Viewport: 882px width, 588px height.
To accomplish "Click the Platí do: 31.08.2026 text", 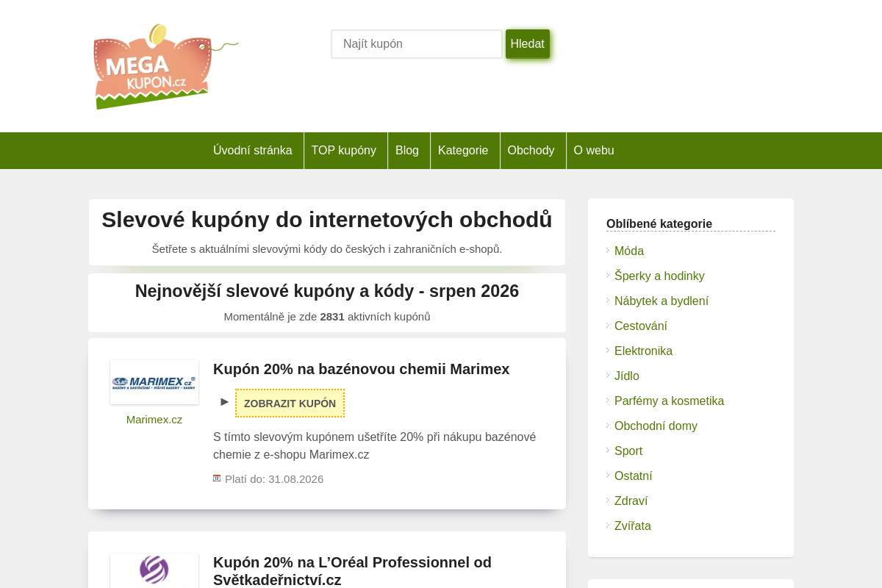I will point(274,479).
